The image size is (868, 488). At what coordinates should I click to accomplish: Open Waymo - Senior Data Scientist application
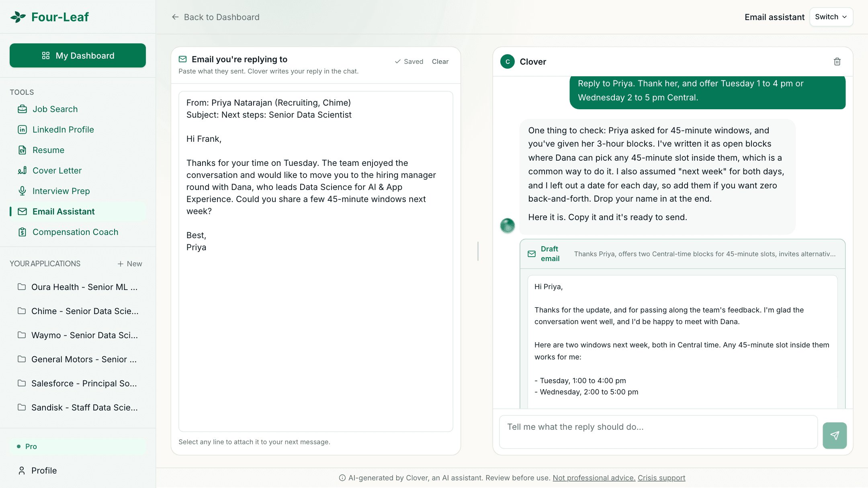78,335
